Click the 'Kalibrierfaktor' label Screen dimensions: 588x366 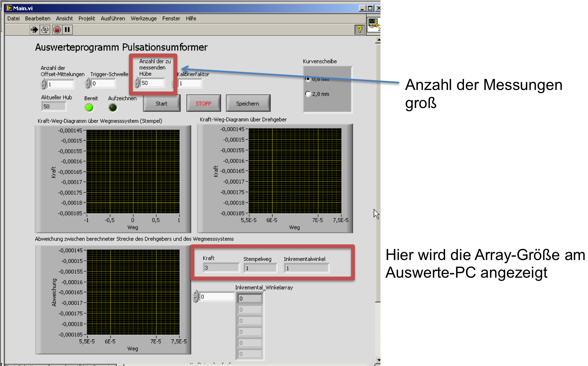coord(193,74)
